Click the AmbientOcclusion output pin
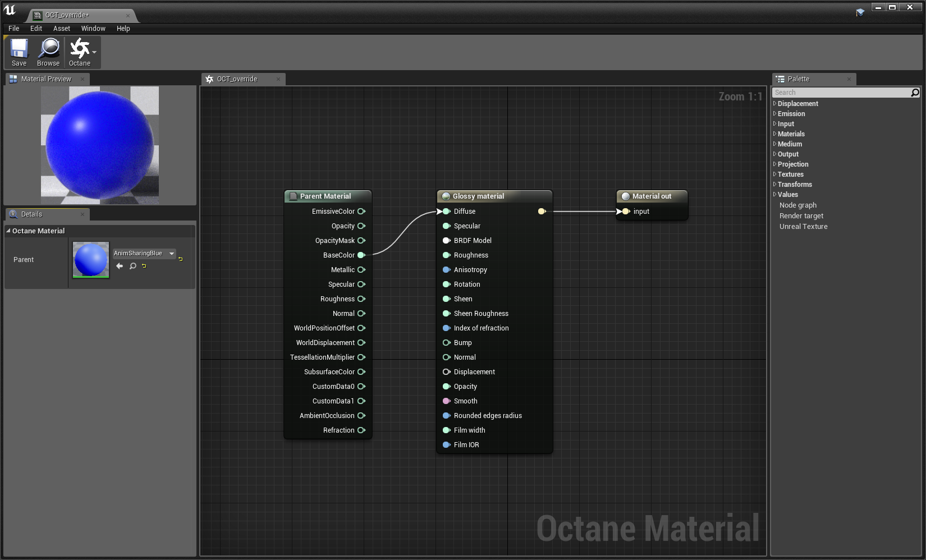 click(361, 416)
